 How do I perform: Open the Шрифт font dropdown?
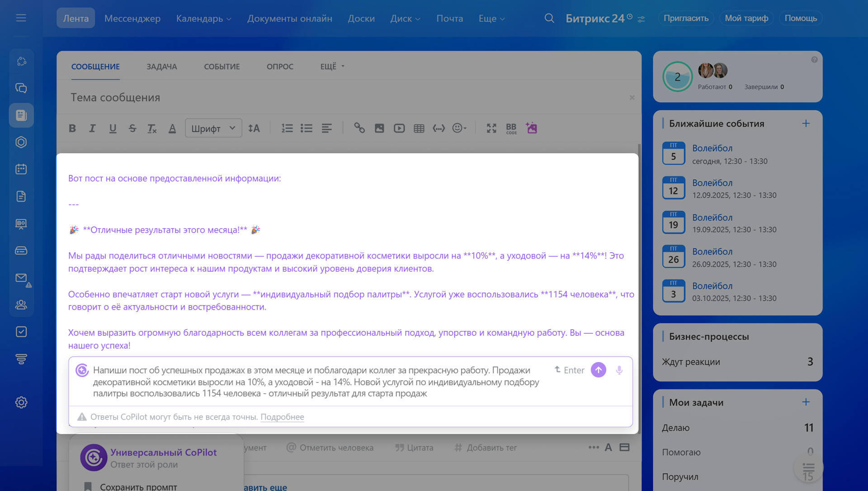click(213, 128)
